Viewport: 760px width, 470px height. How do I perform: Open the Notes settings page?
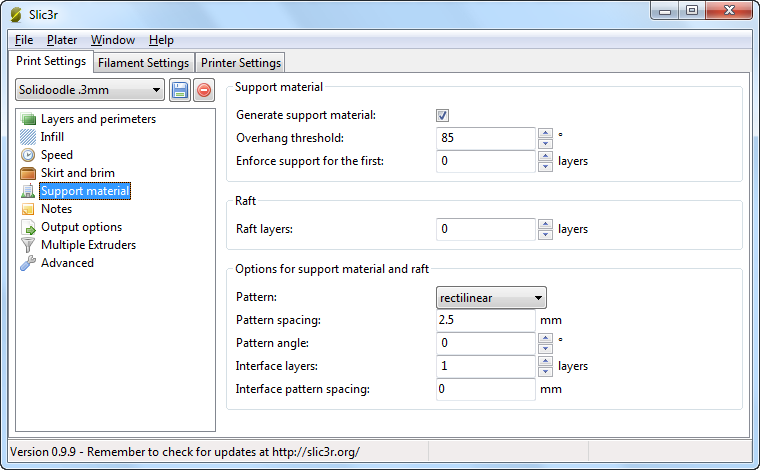[56, 209]
